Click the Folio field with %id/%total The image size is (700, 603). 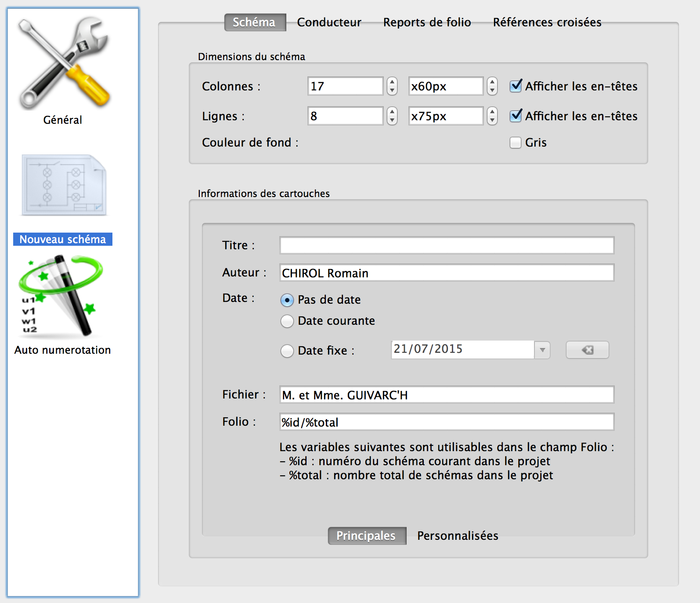[x=447, y=422]
